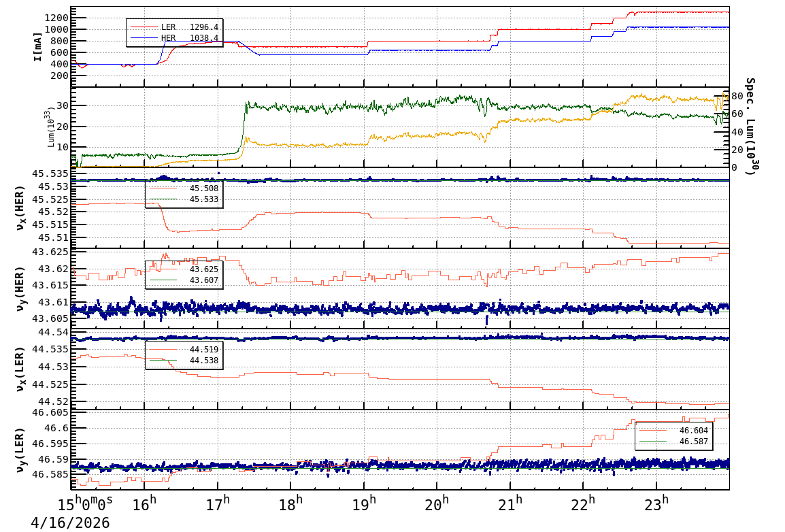This screenshot has width=785, height=532.
Task: Click the 60 tick on Spec. Lum axis
Action: click(x=737, y=114)
